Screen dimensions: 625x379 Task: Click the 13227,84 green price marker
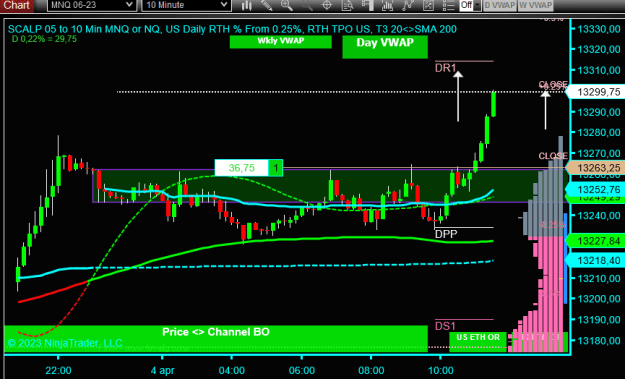click(596, 241)
